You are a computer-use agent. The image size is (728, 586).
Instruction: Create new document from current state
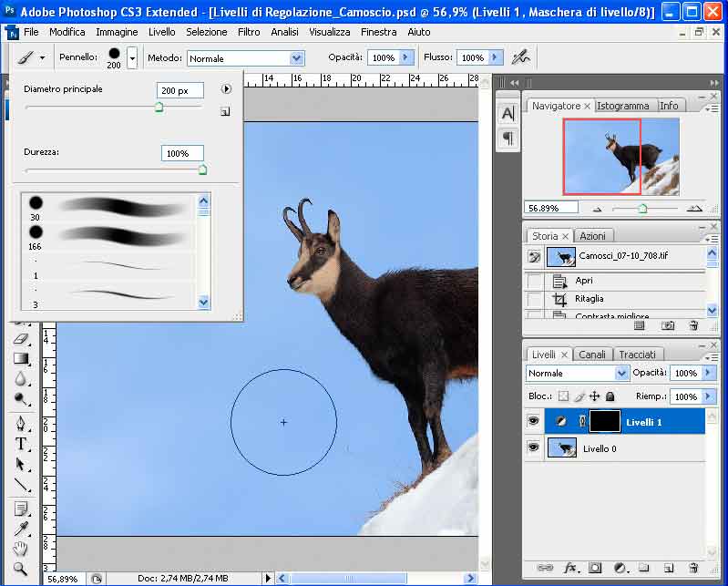coord(640,325)
